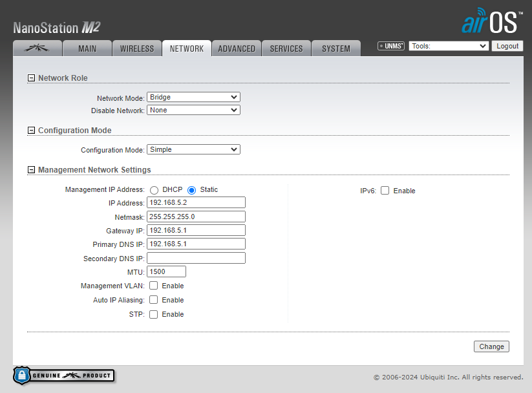The height and width of the screenshot is (393, 532).
Task: Switch to the Wireless tab
Action: [x=136, y=48]
